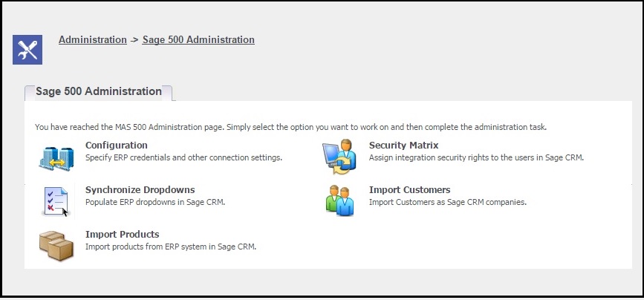The width and height of the screenshot is (644, 300).
Task: Click 'Populate ERP dropdowns in Sage CRM' text
Action: (x=155, y=202)
